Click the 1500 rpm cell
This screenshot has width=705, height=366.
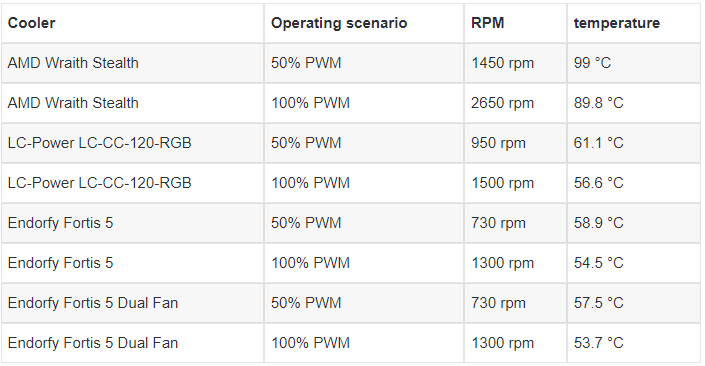[515, 183]
